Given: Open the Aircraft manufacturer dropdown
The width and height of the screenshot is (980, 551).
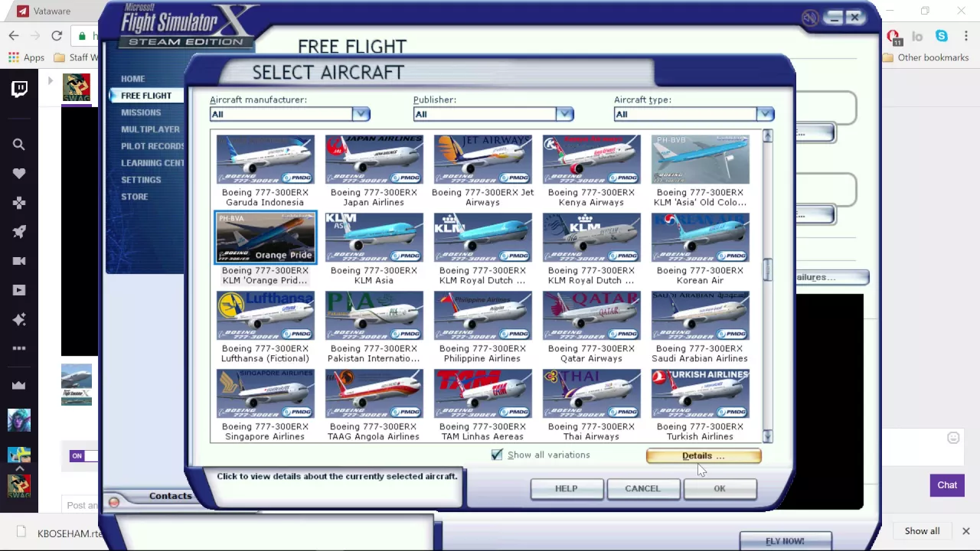Looking at the screenshot, I should pos(290,114).
